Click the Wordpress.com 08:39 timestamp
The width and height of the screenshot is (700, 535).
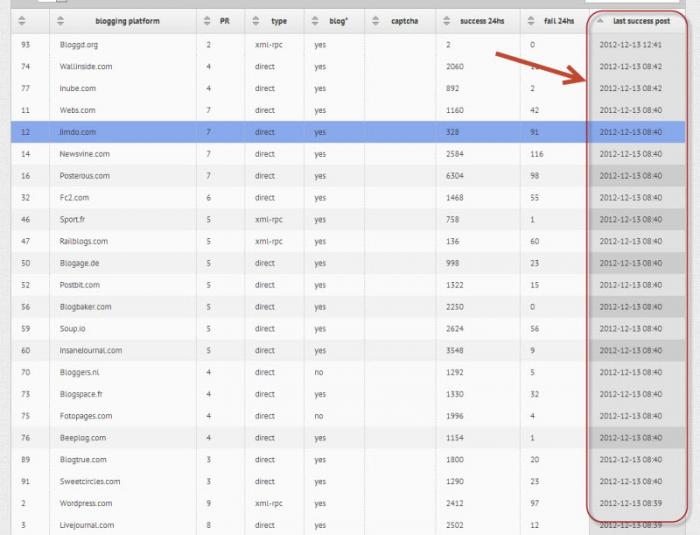pyautogui.click(x=630, y=503)
